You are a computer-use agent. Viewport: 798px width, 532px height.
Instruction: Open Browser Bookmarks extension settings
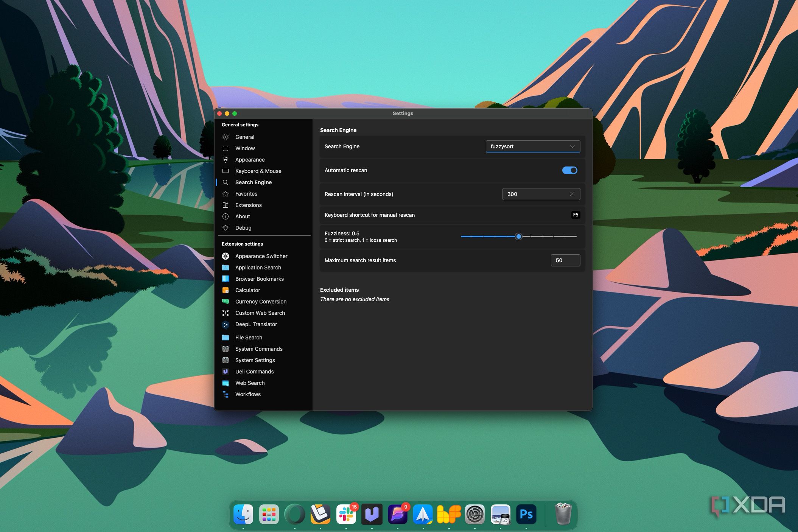[260, 279]
